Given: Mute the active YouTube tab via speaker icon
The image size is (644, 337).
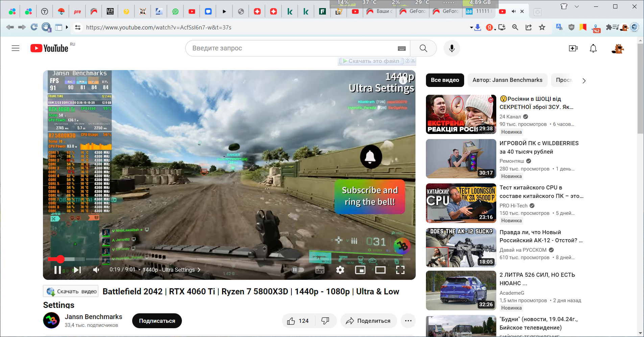Looking at the screenshot, I should click(x=514, y=12).
